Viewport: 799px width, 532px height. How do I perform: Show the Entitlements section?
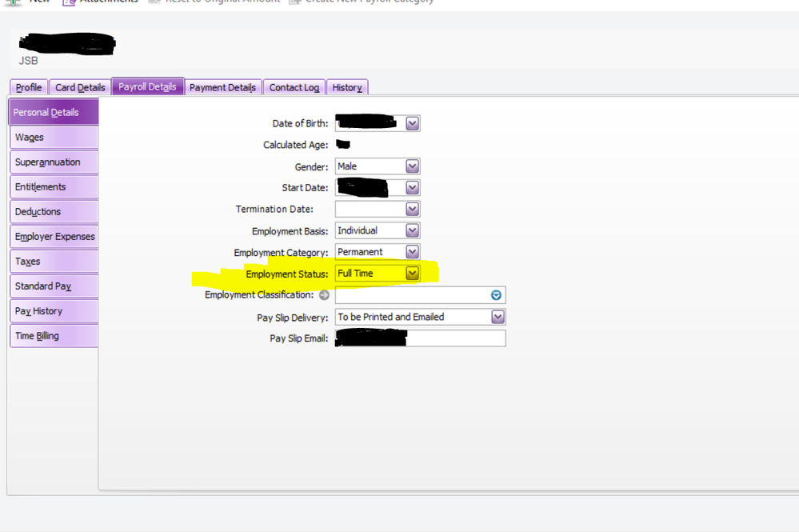click(53, 187)
